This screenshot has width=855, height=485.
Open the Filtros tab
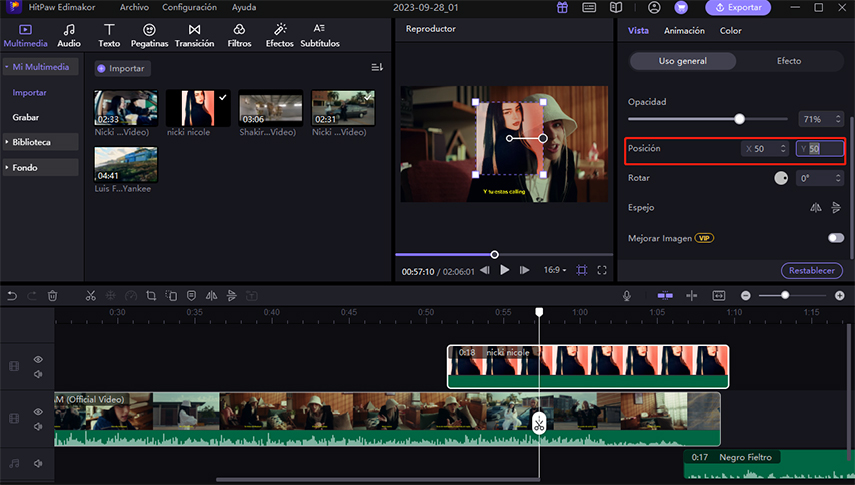(x=239, y=35)
